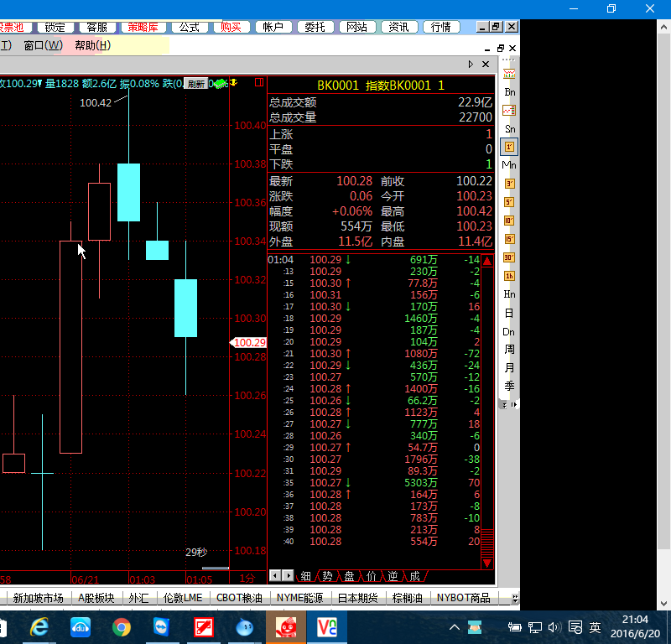Launch TeamViewer from the taskbar
671x644 pixels.
[x=162, y=626]
